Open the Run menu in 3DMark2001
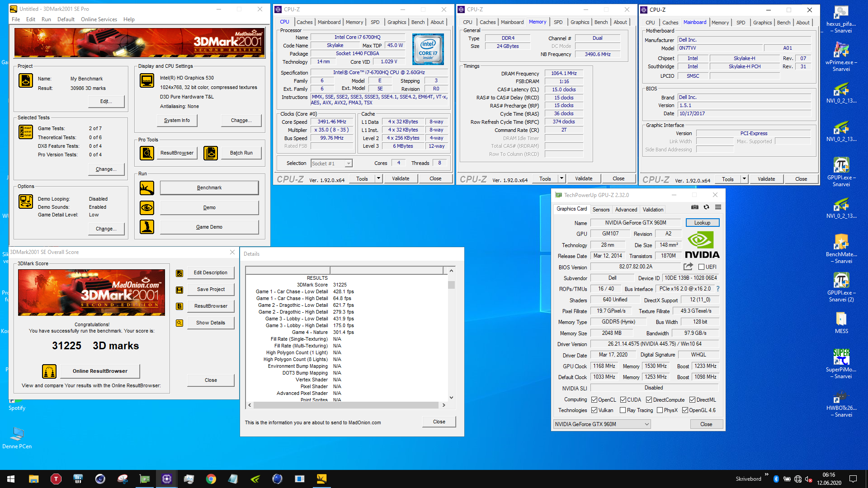Viewport: 868px width, 488px height. point(46,19)
